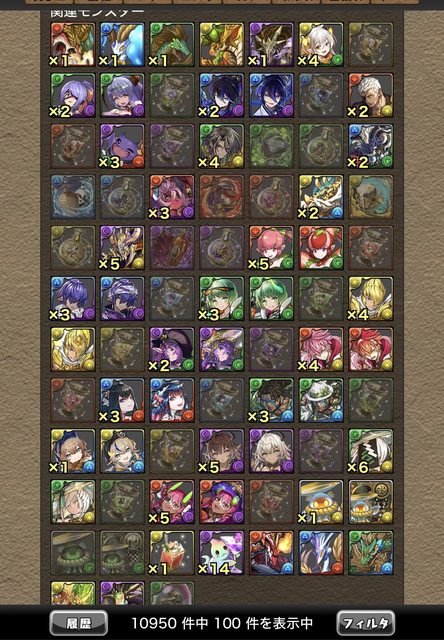
Task: Tap the white-haired green character with ×6
Action: click(x=371, y=451)
